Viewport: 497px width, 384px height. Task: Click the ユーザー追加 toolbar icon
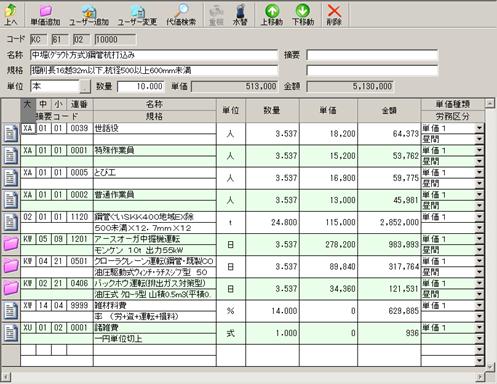coord(89,15)
